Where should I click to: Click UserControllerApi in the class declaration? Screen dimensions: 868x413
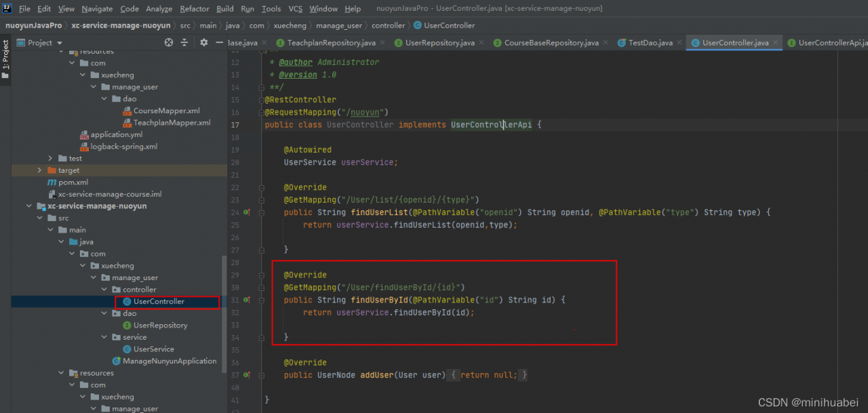coord(492,125)
